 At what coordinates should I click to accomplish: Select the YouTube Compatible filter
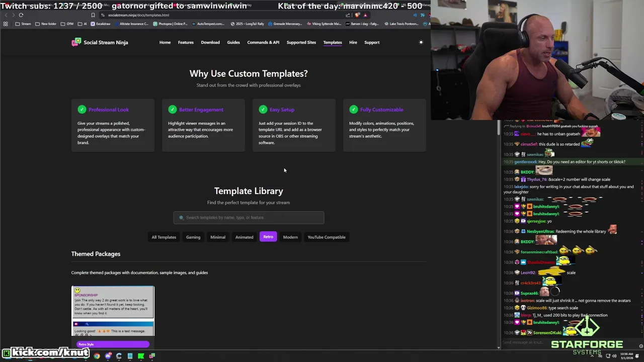[327, 237]
